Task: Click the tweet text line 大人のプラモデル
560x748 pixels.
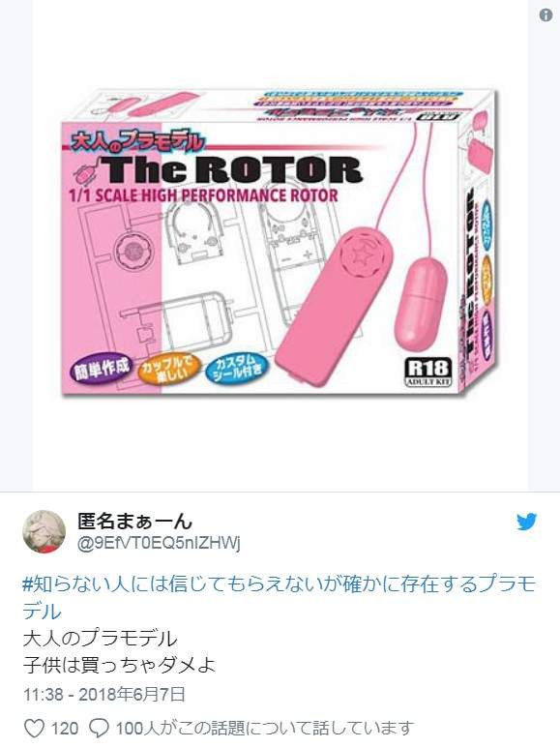Action: (100, 639)
